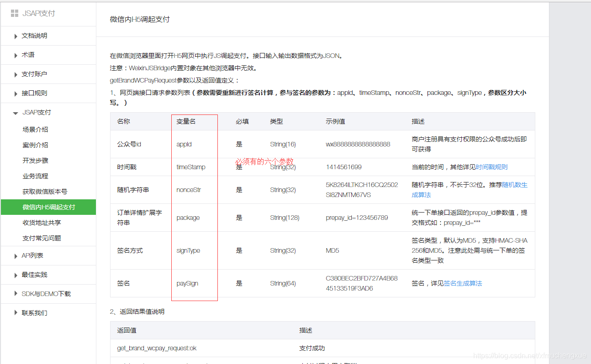Image resolution: width=591 pixels, height=364 pixels.
Task: Open the 业务流程 sub-page
Action: (35, 176)
